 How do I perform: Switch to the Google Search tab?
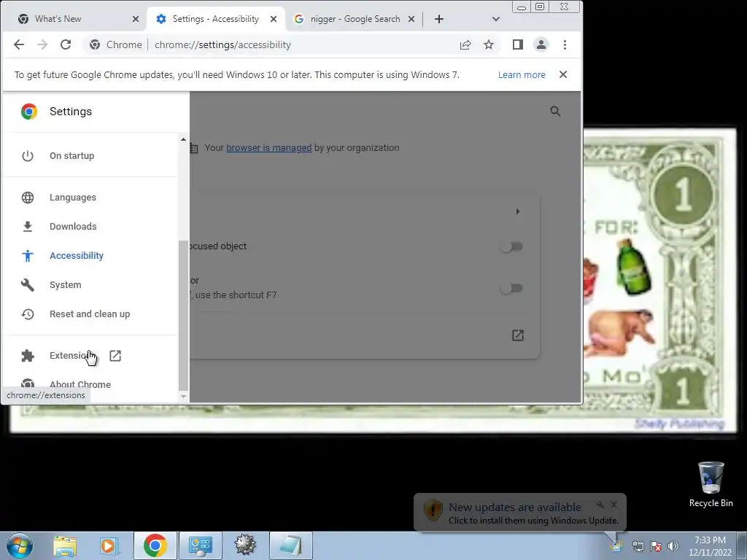click(355, 19)
